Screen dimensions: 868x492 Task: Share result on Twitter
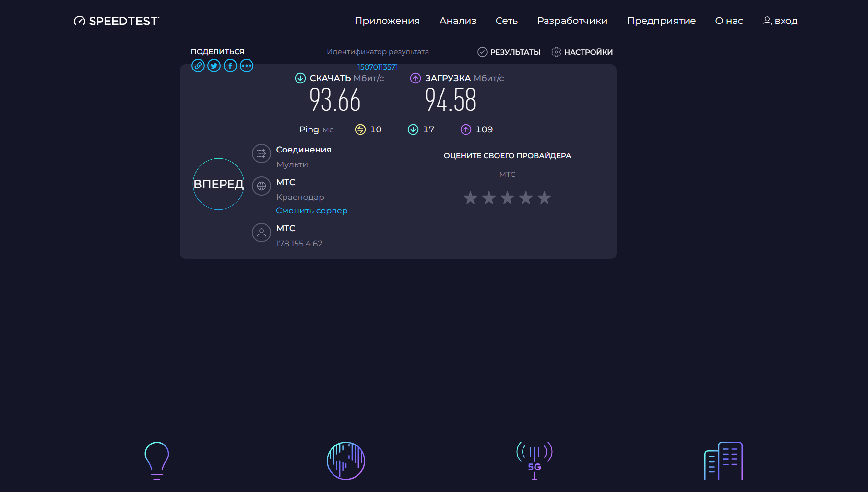pyautogui.click(x=214, y=66)
